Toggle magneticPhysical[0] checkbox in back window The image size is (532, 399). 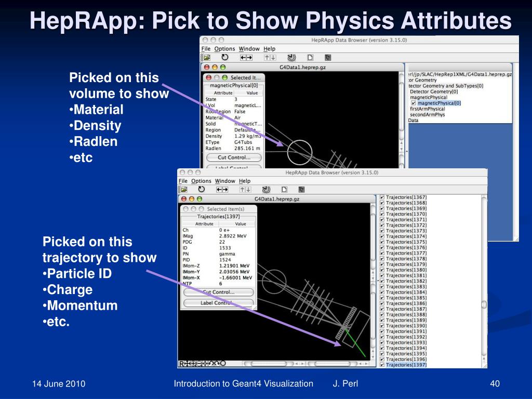coord(414,103)
